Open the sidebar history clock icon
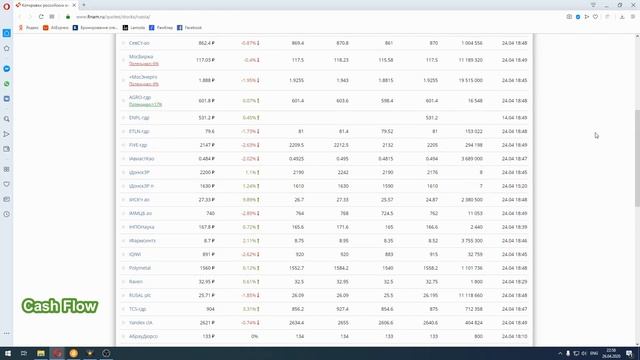 (7, 214)
